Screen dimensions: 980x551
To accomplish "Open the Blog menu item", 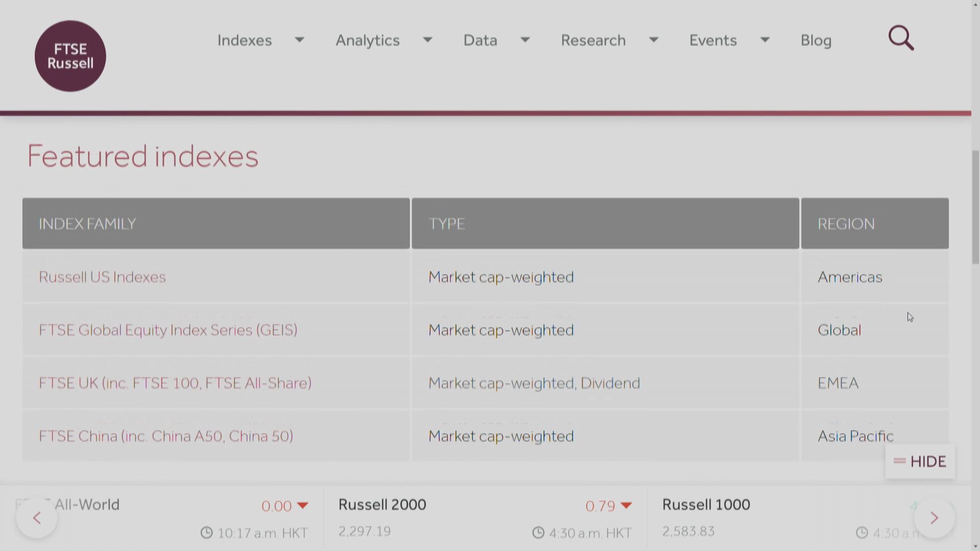I will [816, 40].
